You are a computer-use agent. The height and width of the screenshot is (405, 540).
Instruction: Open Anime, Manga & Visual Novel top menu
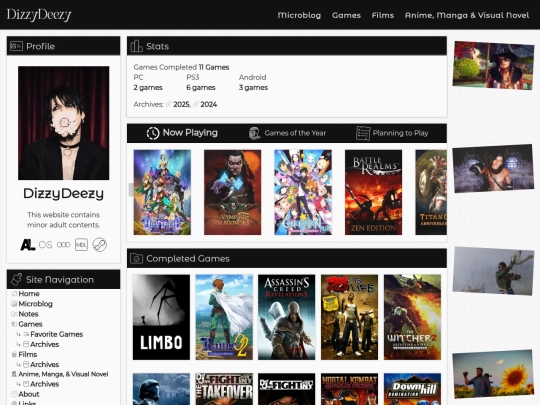467,15
